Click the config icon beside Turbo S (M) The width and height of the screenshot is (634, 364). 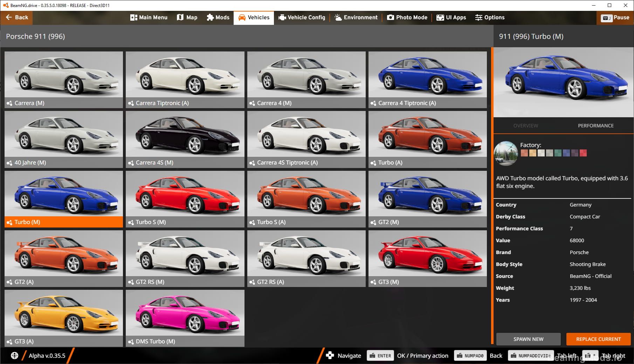[x=131, y=222]
